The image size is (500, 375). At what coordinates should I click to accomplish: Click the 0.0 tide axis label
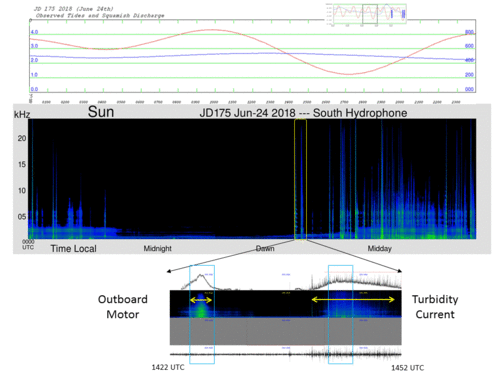click(34, 89)
